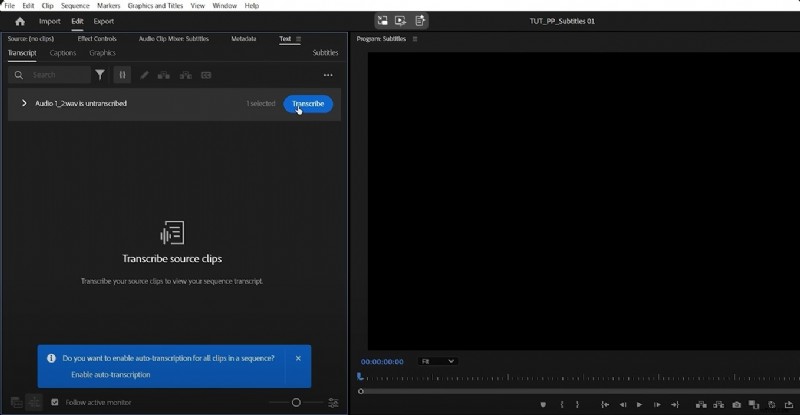The width and height of the screenshot is (800, 415).
Task: Select the Edit workspace in the header
Action: click(77, 21)
